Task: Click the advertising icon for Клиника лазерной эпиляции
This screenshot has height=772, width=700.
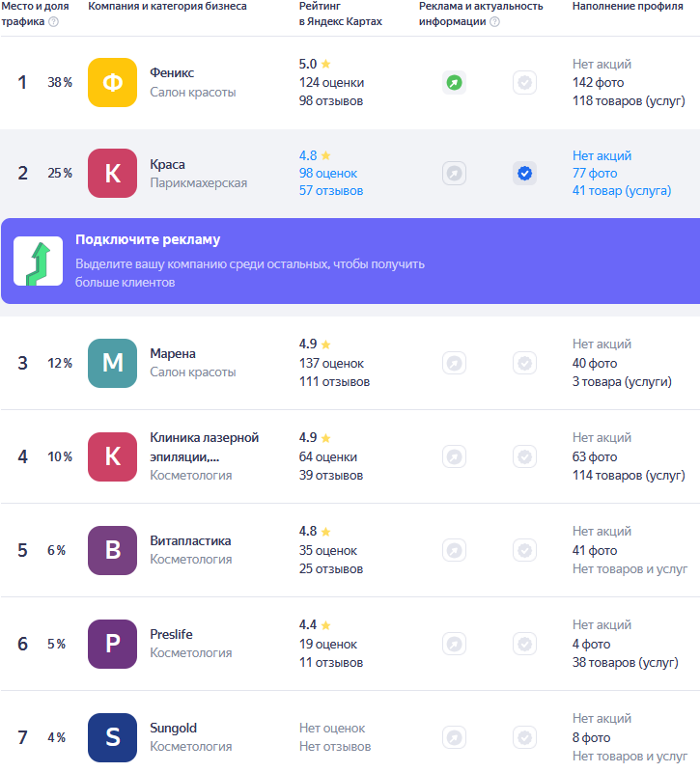Action: (454, 456)
